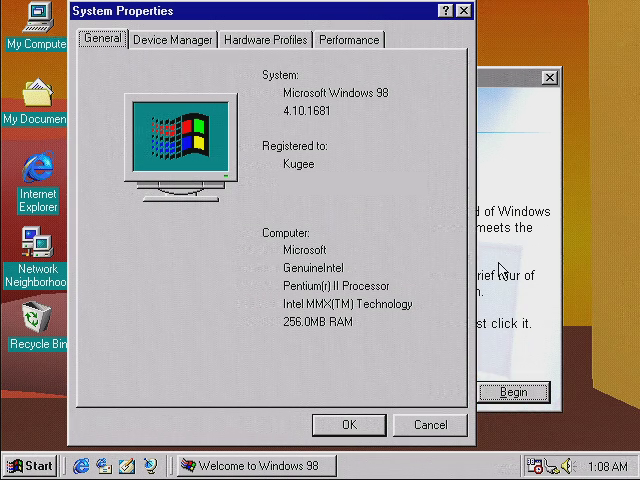This screenshot has width=640, height=480.
Task: Click the "Computer:" label
Action: point(286,233)
